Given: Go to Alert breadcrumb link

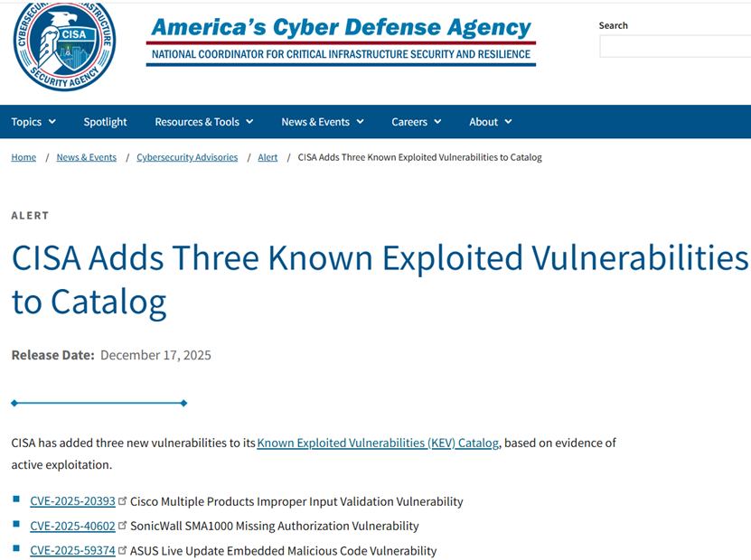Looking at the screenshot, I should click(268, 157).
